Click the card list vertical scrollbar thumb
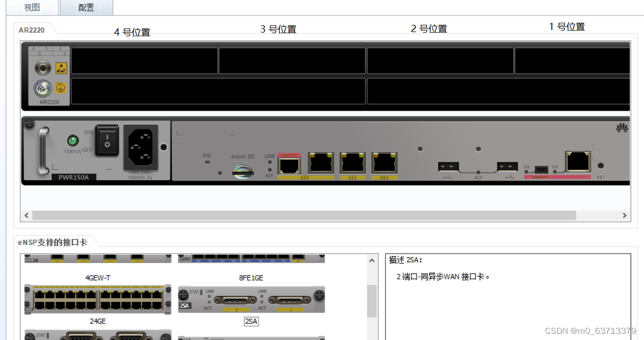 pos(372,301)
